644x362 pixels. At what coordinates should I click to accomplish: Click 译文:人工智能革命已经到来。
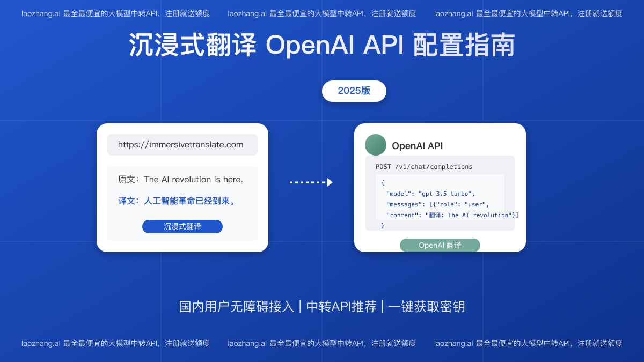tap(177, 201)
